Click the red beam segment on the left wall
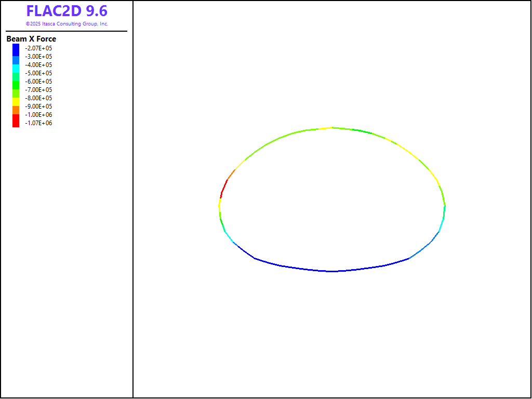Image resolution: width=532 pixels, height=399 pixels. pos(223,188)
